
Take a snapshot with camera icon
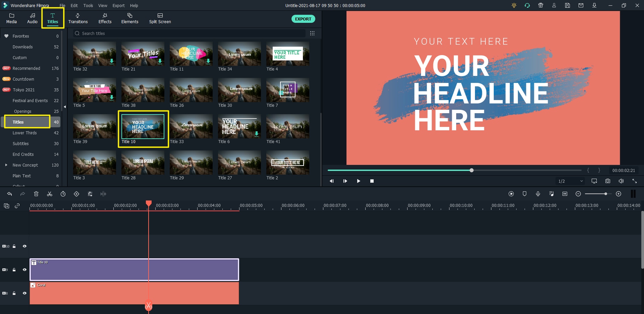pos(608,181)
